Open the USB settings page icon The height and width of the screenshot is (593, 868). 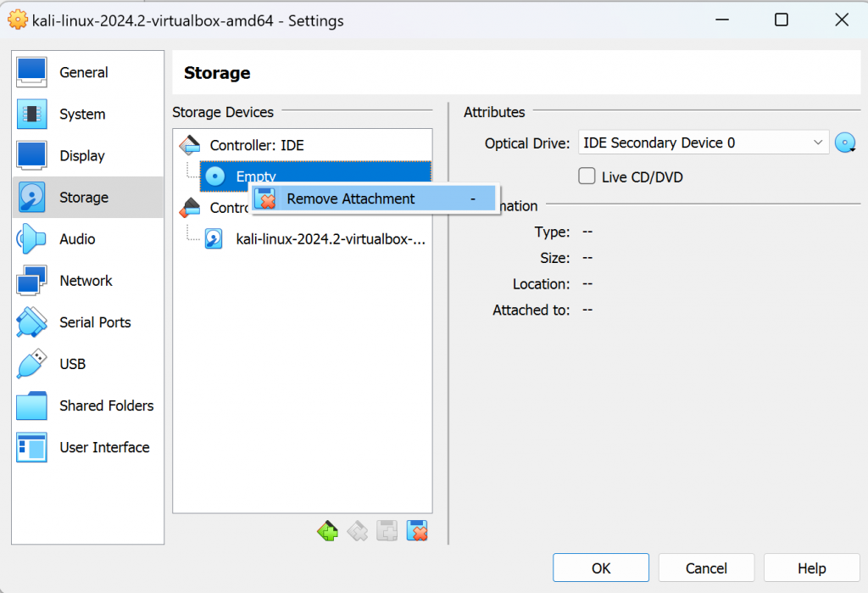[31, 364]
